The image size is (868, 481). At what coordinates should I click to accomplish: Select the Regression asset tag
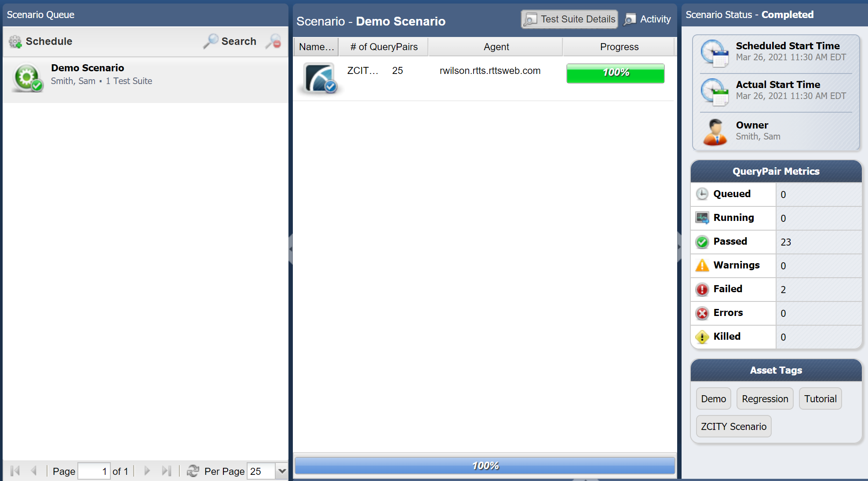(x=765, y=399)
